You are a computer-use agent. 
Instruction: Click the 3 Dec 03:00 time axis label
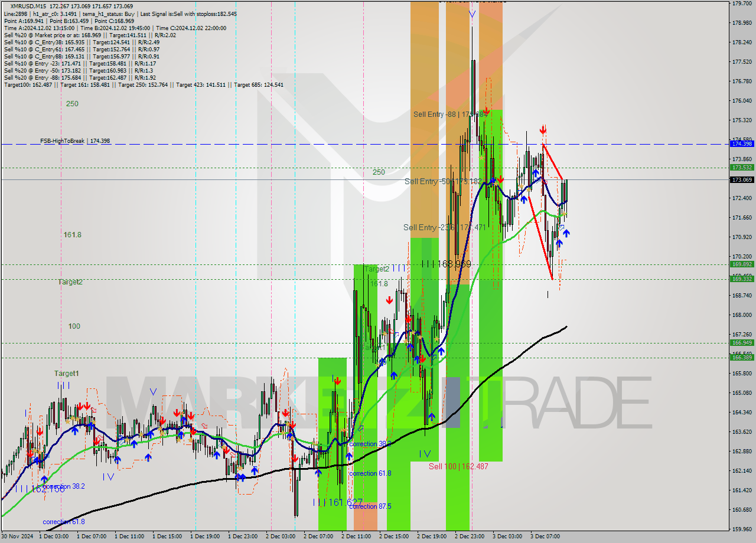tap(507, 537)
